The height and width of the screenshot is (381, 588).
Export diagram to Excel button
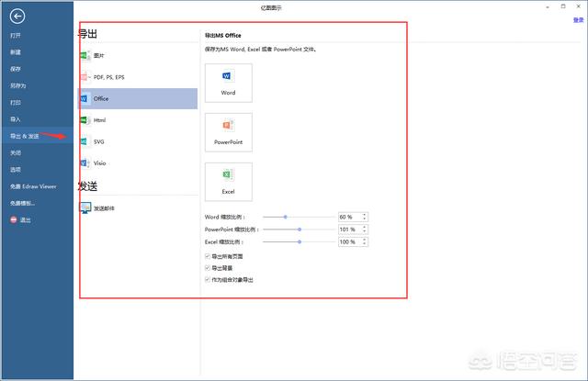point(229,182)
